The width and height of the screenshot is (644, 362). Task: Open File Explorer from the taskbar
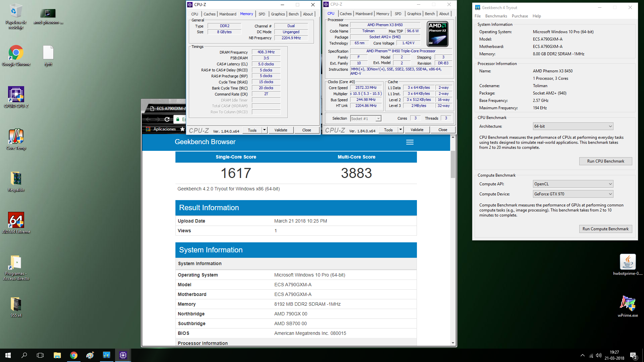point(57,355)
